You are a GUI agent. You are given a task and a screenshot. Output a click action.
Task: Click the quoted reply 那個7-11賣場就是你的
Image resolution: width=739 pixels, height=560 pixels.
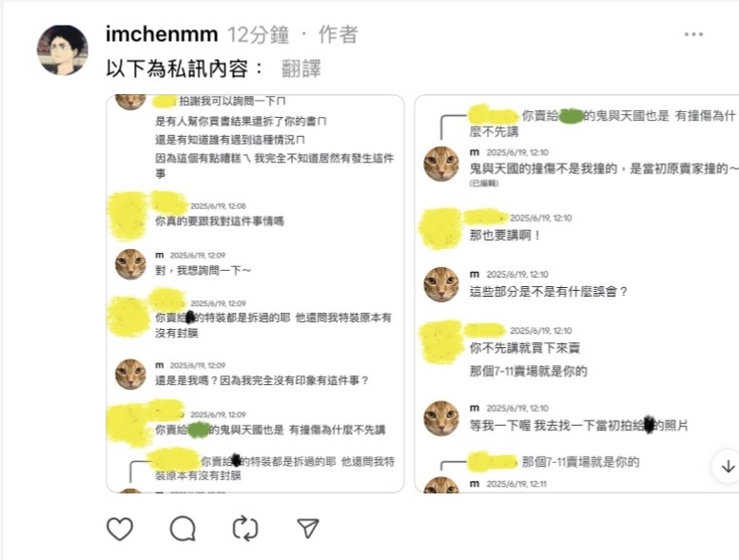pos(580,461)
